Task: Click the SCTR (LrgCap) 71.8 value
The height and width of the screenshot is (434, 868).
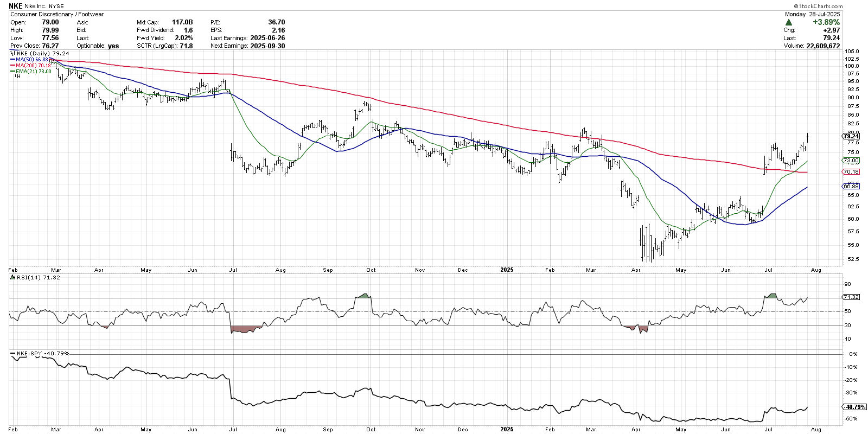Action: coord(186,46)
